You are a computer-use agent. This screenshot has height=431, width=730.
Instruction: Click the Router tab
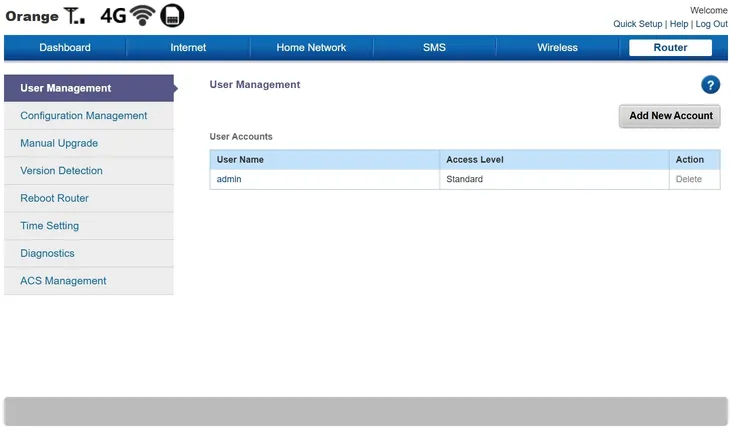670,48
